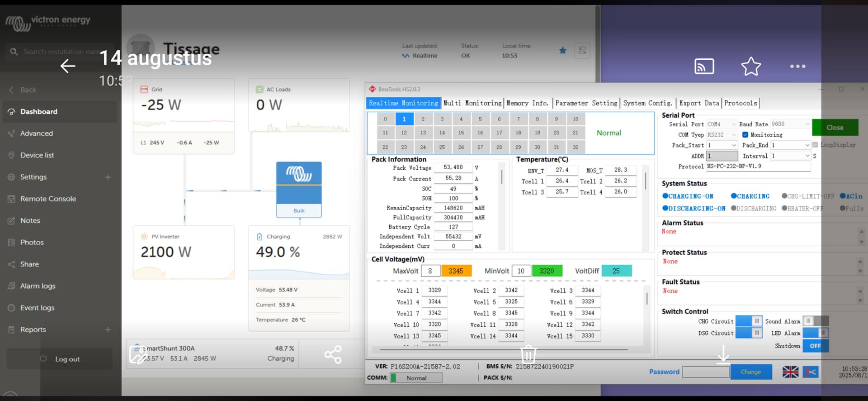Image resolution: width=868 pixels, height=401 pixels.
Task: Click the Alarm logs sidebar icon
Action: [x=11, y=286]
